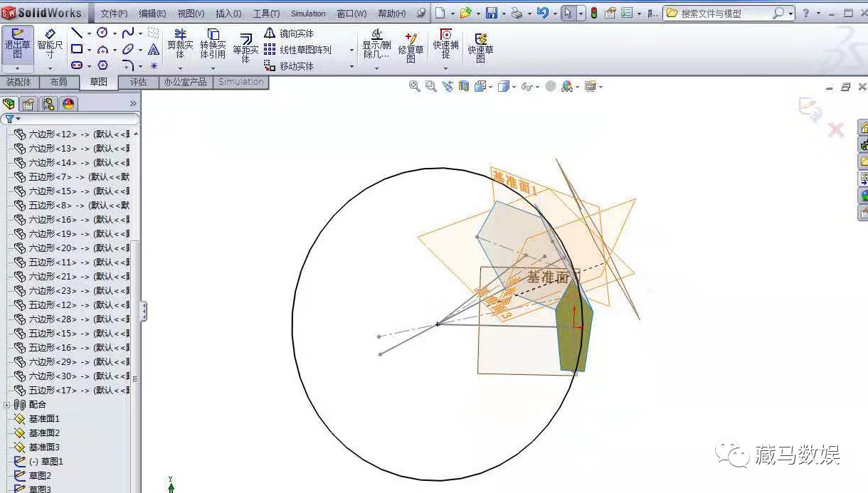Click Linear Sketch Pattern (线性草图阵列)
The height and width of the screenshot is (493, 868).
coord(299,50)
